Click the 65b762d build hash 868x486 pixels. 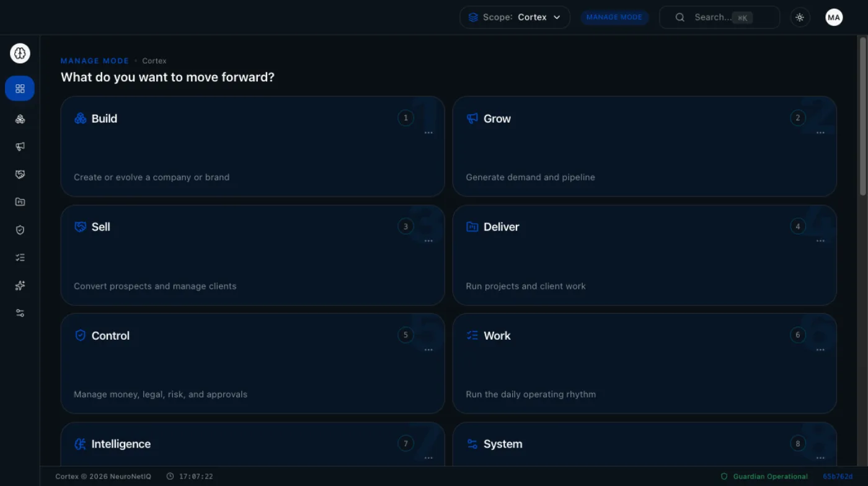point(838,477)
